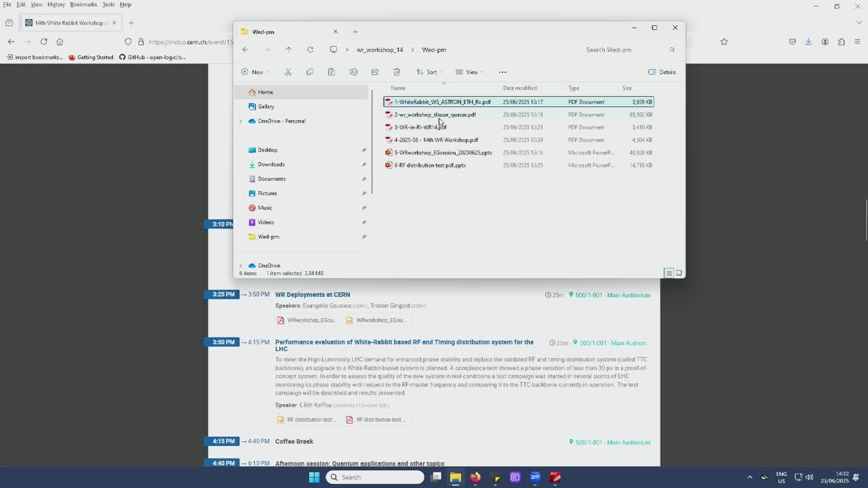Open Zoom from the taskbar
The width and height of the screenshot is (868, 488).
click(535, 477)
